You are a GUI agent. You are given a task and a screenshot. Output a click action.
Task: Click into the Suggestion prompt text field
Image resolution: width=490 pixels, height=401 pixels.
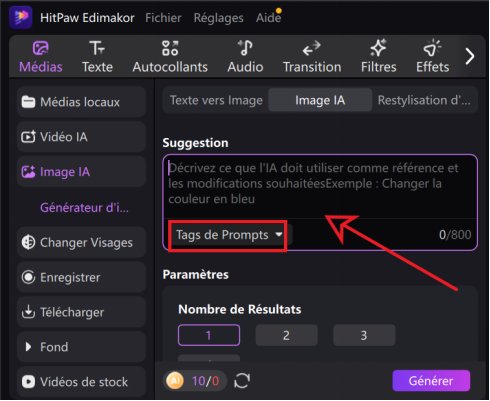320,187
